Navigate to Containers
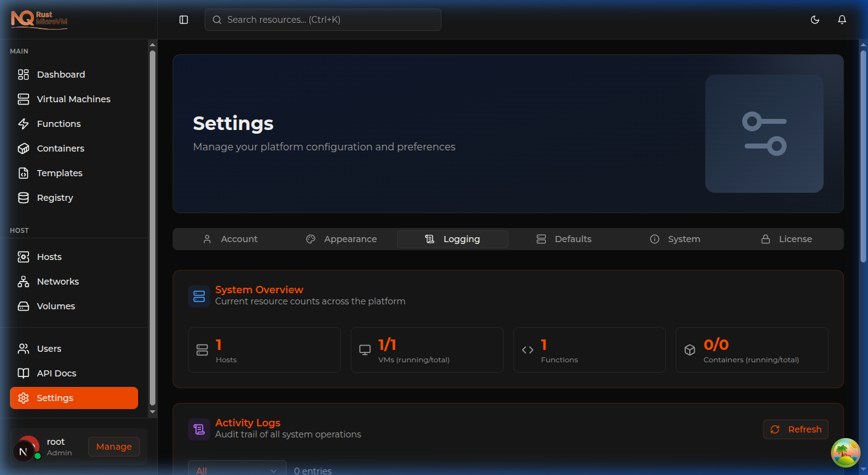Viewport: 868px width, 475px height. (x=60, y=148)
